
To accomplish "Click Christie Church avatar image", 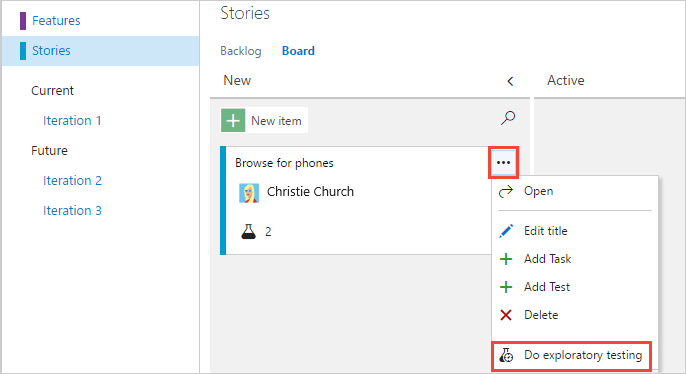I will click(249, 193).
